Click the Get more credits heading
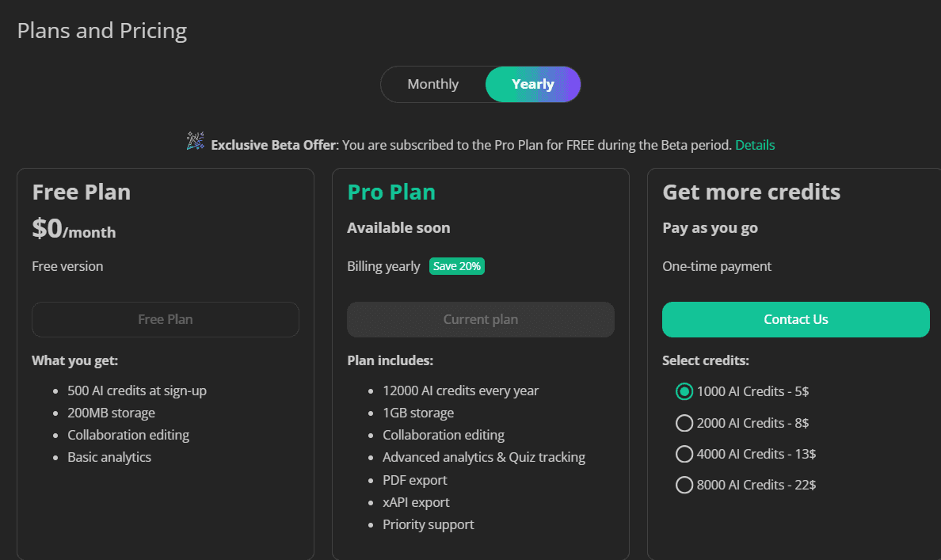Image resolution: width=941 pixels, height=560 pixels. [752, 192]
